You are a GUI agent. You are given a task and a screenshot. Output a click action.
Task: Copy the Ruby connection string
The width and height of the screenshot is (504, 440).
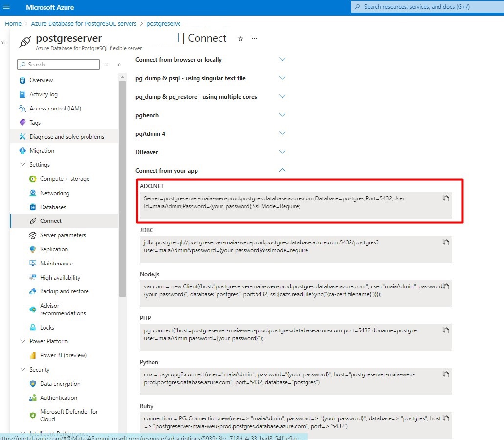[x=446, y=418]
